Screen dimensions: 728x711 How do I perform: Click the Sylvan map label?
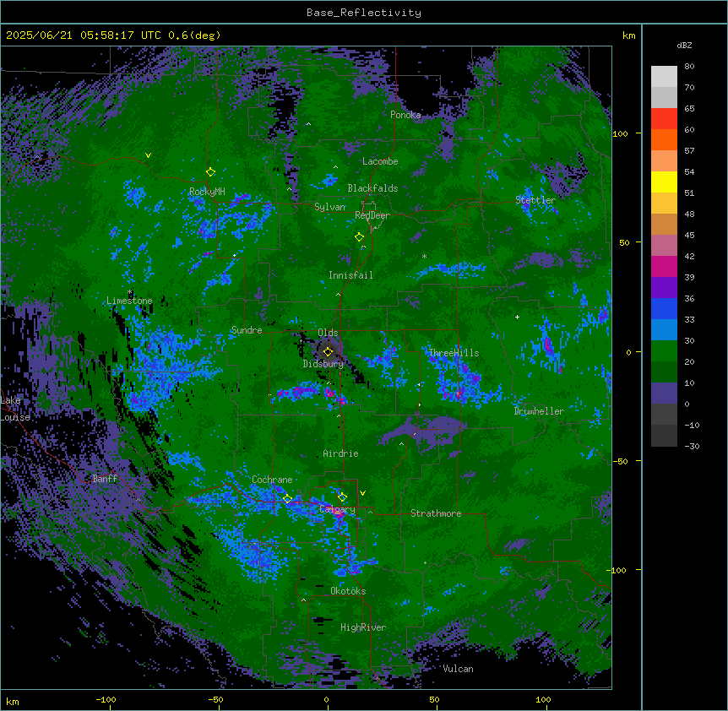click(x=330, y=207)
